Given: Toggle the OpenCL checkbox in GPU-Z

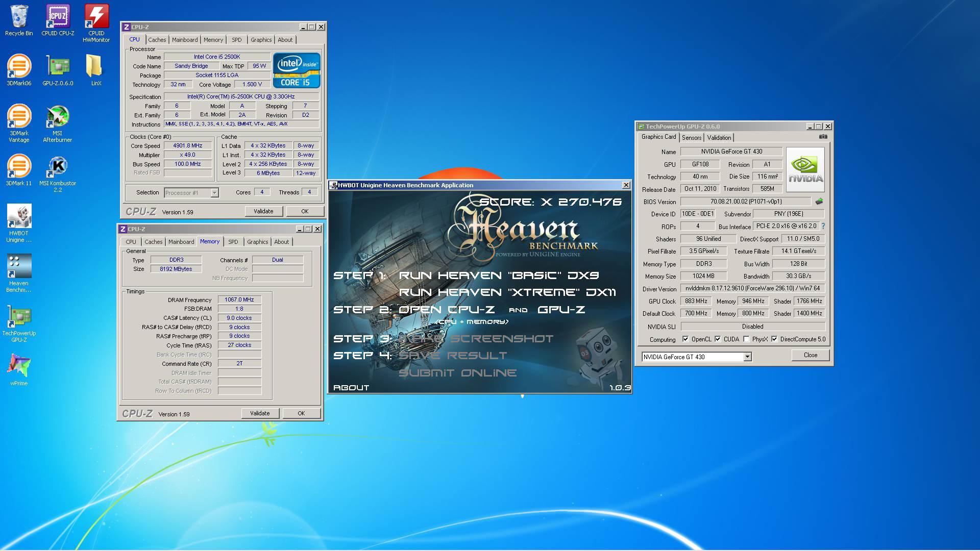Looking at the screenshot, I should coord(685,339).
